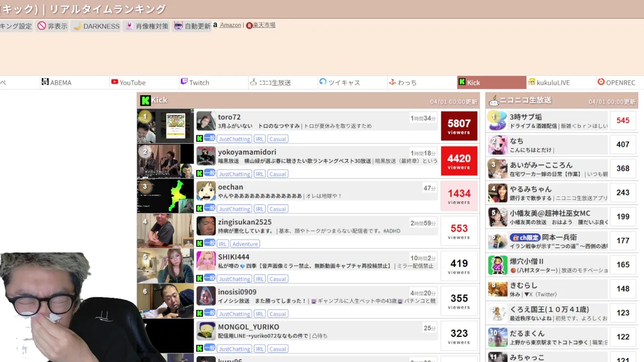The height and width of the screenshot is (362, 644).
Task: Click the 407 niconico viewer count
Action: click(x=623, y=145)
